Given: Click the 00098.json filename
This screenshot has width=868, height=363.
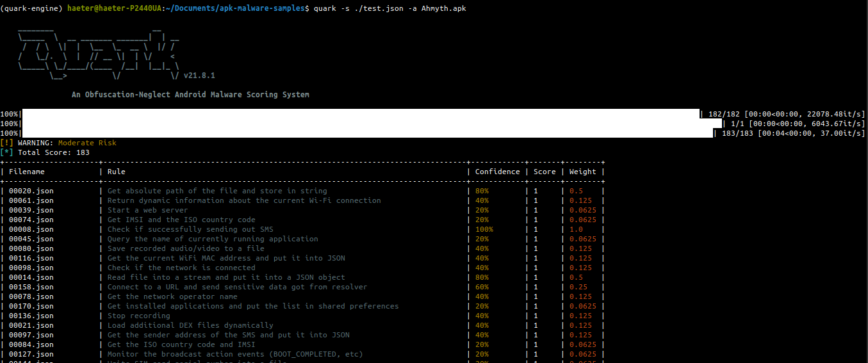Looking at the screenshot, I should [31, 268].
